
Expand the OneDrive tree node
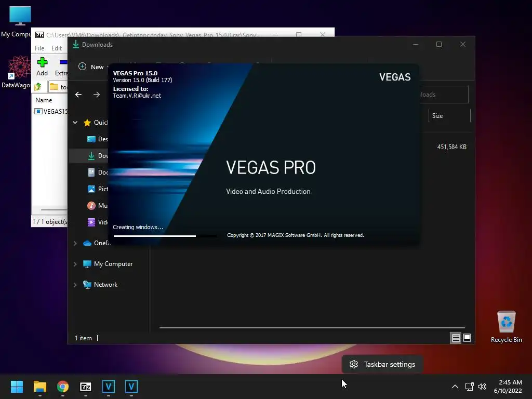pos(75,243)
